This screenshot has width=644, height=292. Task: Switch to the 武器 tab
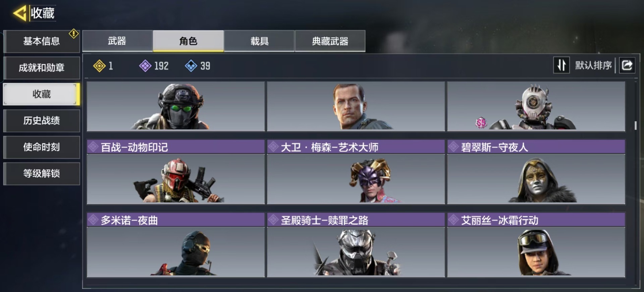pyautogui.click(x=117, y=41)
